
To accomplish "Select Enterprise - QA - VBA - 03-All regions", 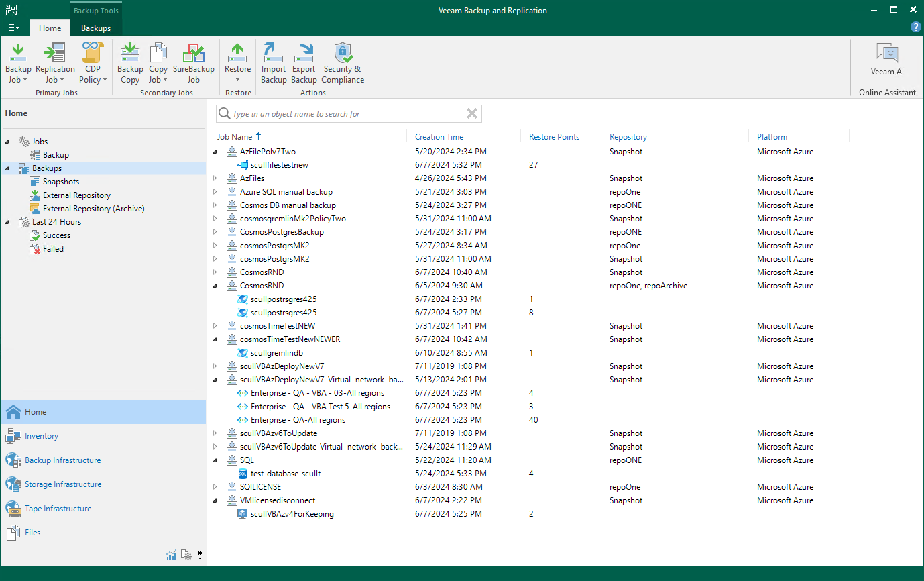I will [x=318, y=393].
